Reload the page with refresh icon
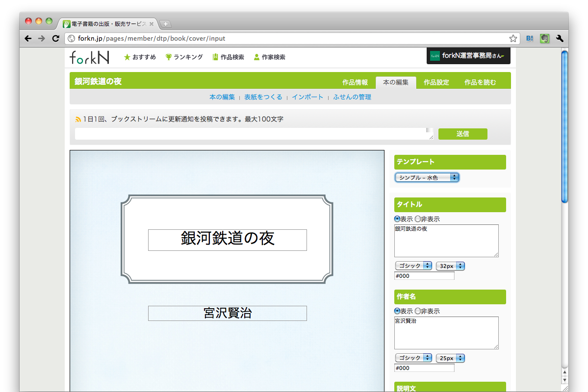 [x=55, y=38]
